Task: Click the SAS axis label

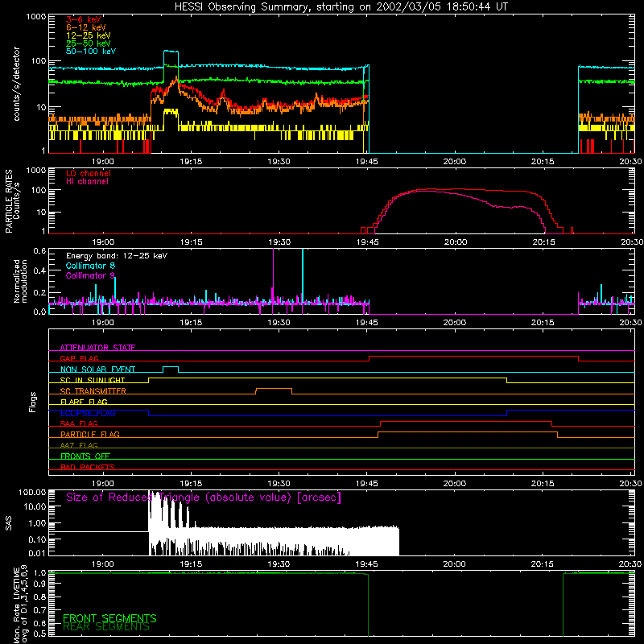Action: (9, 523)
